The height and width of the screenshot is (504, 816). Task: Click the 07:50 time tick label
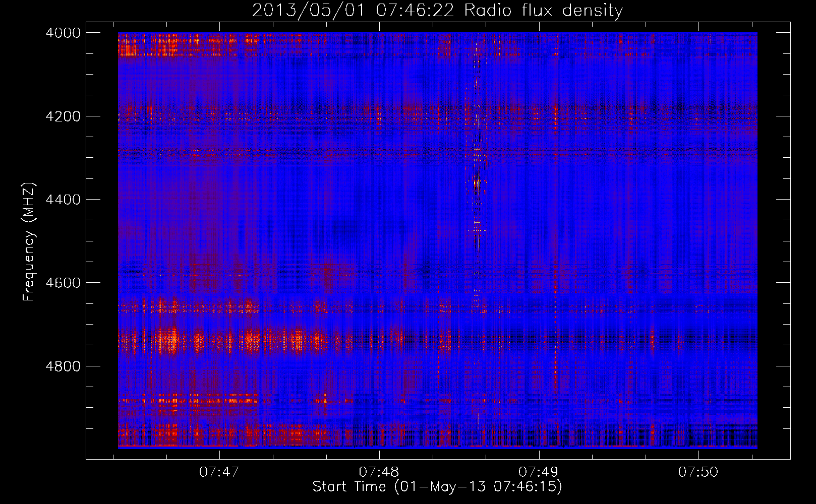click(x=698, y=472)
